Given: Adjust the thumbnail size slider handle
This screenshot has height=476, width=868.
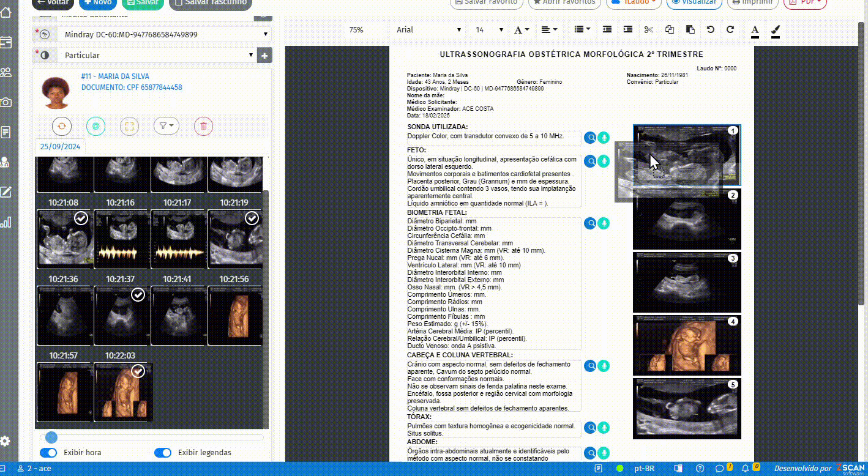Looking at the screenshot, I should point(51,437).
